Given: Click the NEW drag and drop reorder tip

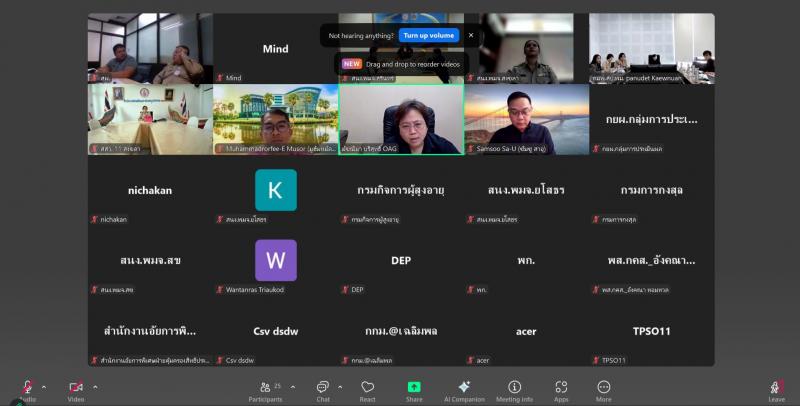Looking at the screenshot, I should [x=402, y=64].
